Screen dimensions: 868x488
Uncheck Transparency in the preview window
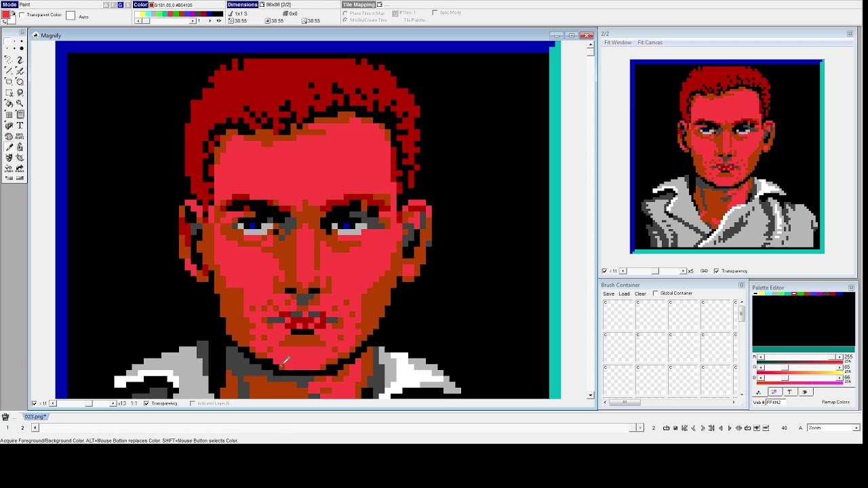pyautogui.click(x=716, y=271)
